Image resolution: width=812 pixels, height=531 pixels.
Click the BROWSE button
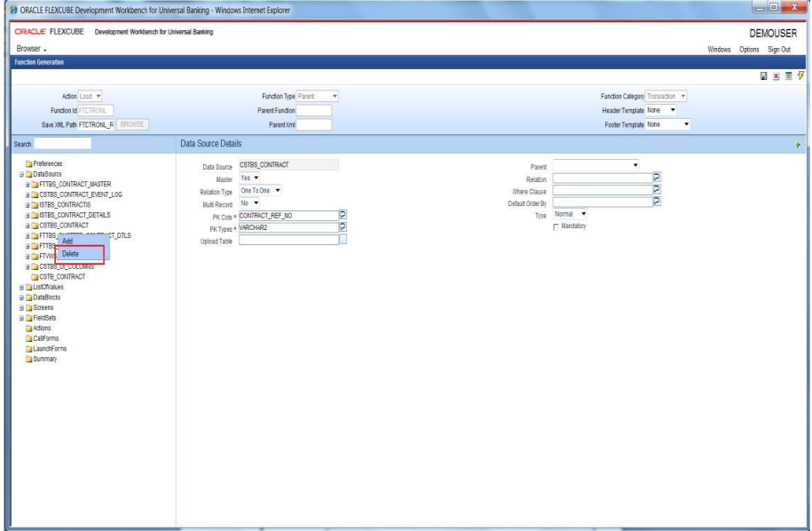pyautogui.click(x=132, y=124)
